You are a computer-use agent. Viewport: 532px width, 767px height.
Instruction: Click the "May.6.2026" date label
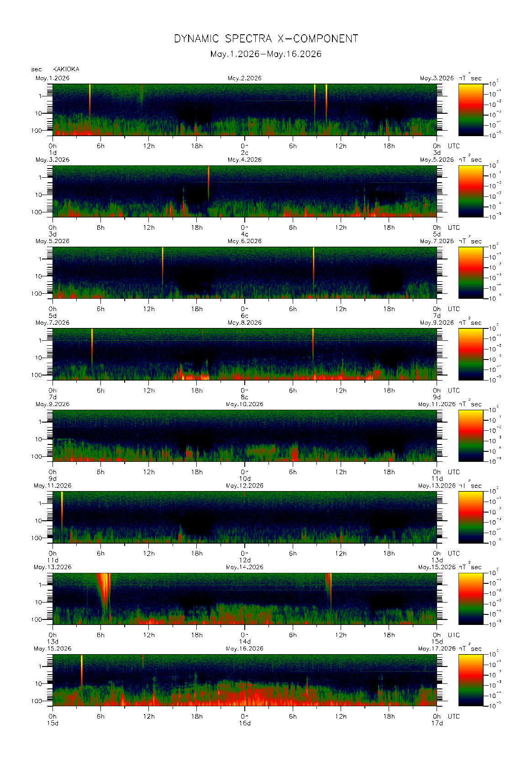point(245,241)
